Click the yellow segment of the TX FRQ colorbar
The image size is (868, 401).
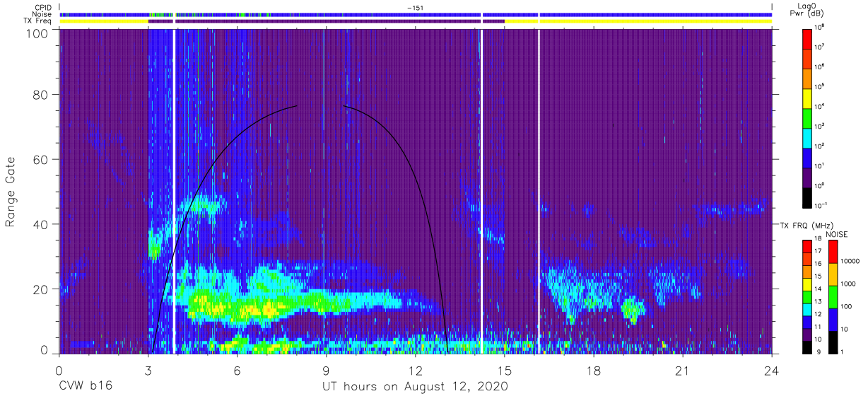(x=807, y=284)
